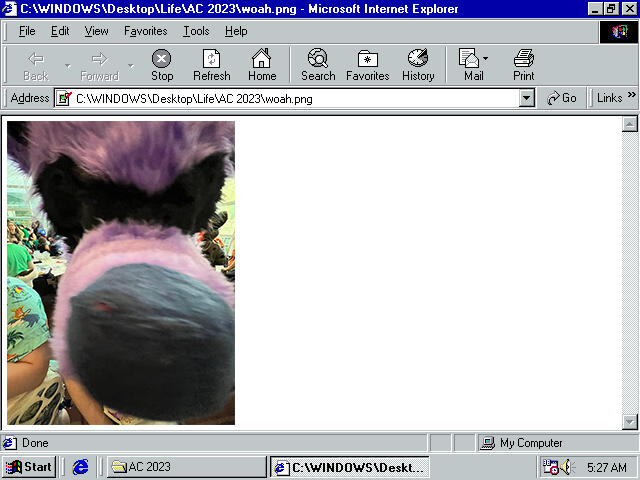The image size is (640, 480).
Task: Click the Print toolbar icon
Action: [x=524, y=65]
